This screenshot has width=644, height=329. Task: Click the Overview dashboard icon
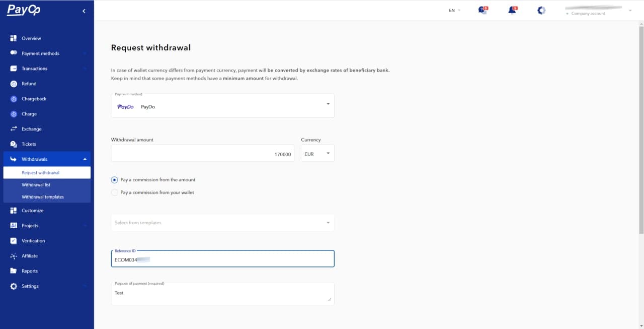(14, 38)
